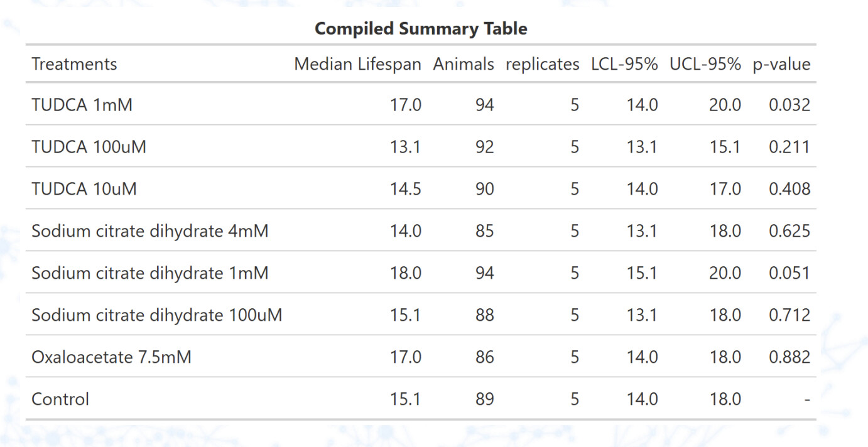Viewport: 868px width, 447px height.
Task: Select the 0.882 p-value for Oxaloacetate
Action: tap(789, 357)
